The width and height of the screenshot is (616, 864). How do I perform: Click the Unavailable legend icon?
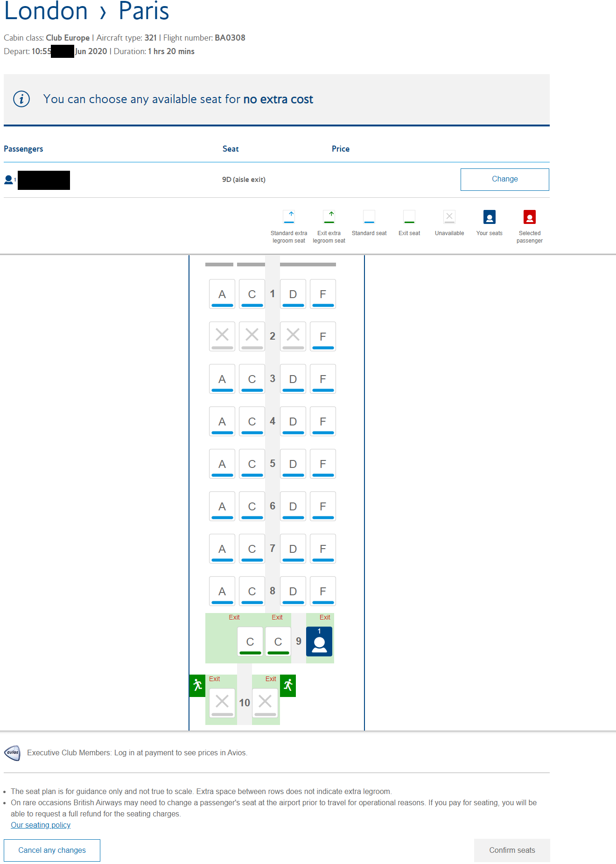pyautogui.click(x=449, y=217)
